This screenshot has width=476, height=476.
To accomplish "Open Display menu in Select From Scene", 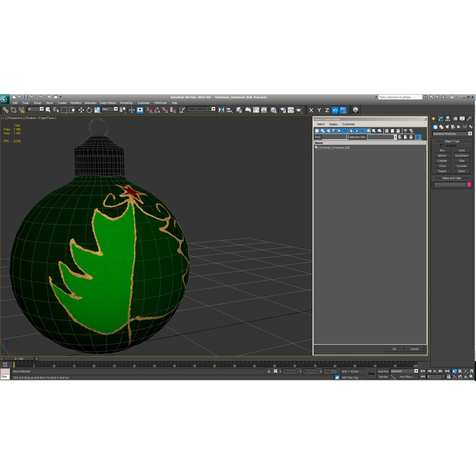I will tap(333, 124).
